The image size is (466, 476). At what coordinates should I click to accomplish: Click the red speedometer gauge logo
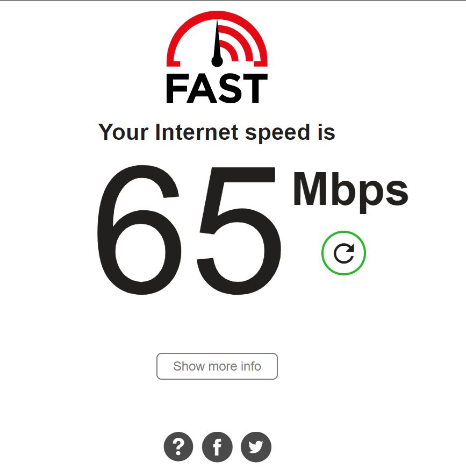(x=217, y=39)
